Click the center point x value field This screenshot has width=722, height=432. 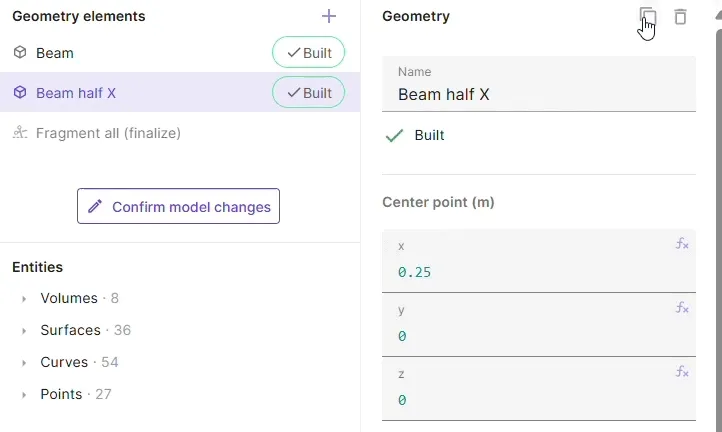pos(530,272)
